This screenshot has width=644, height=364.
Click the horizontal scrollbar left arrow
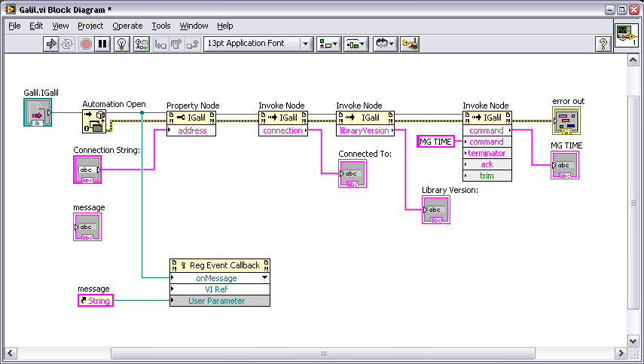click(x=11, y=353)
